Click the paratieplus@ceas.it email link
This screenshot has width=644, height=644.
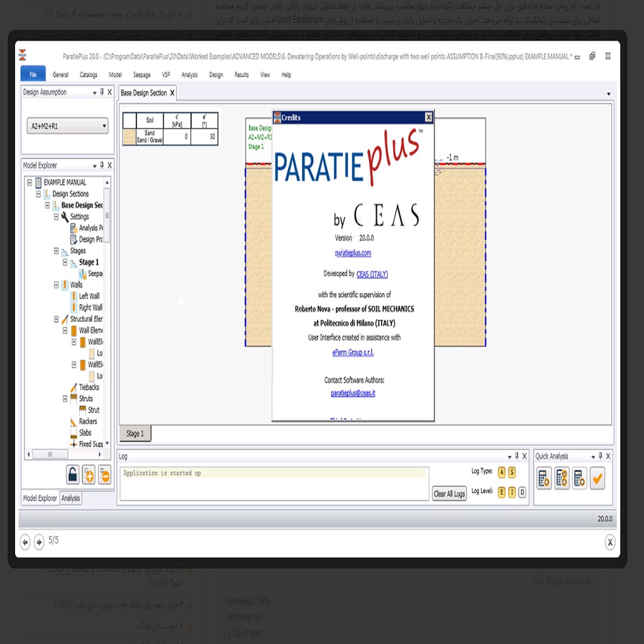[x=353, y=393]
